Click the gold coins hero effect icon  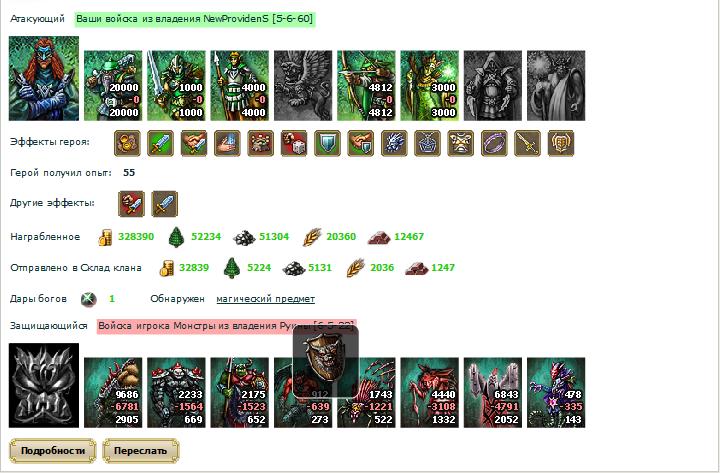click(x=127, y=143)
